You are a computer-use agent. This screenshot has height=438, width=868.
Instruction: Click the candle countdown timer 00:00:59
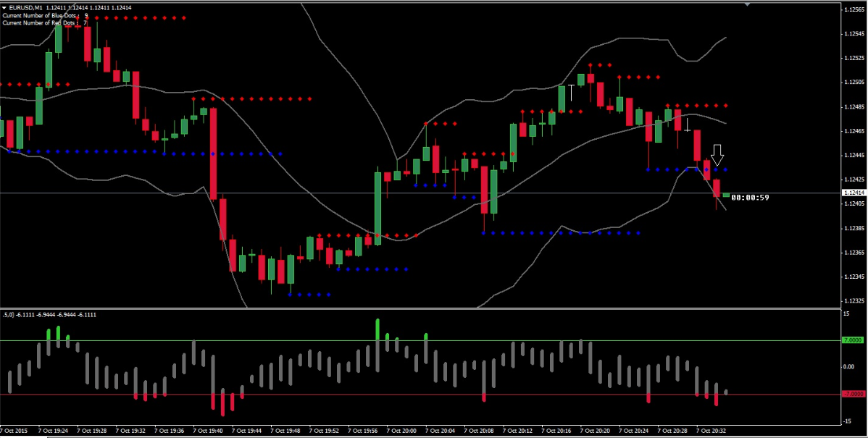pyautogui.click(x=749, y=198)
